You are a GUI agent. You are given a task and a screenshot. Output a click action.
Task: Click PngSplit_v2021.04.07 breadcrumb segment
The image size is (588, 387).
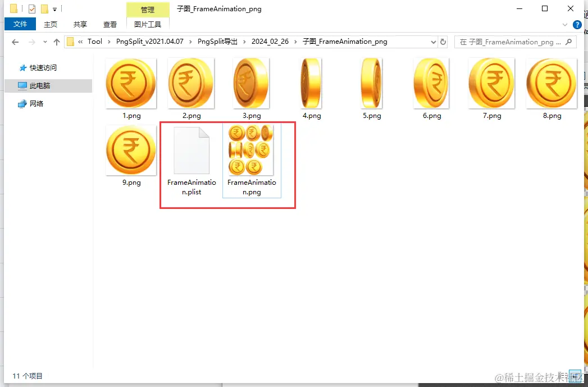coord(149,42)
